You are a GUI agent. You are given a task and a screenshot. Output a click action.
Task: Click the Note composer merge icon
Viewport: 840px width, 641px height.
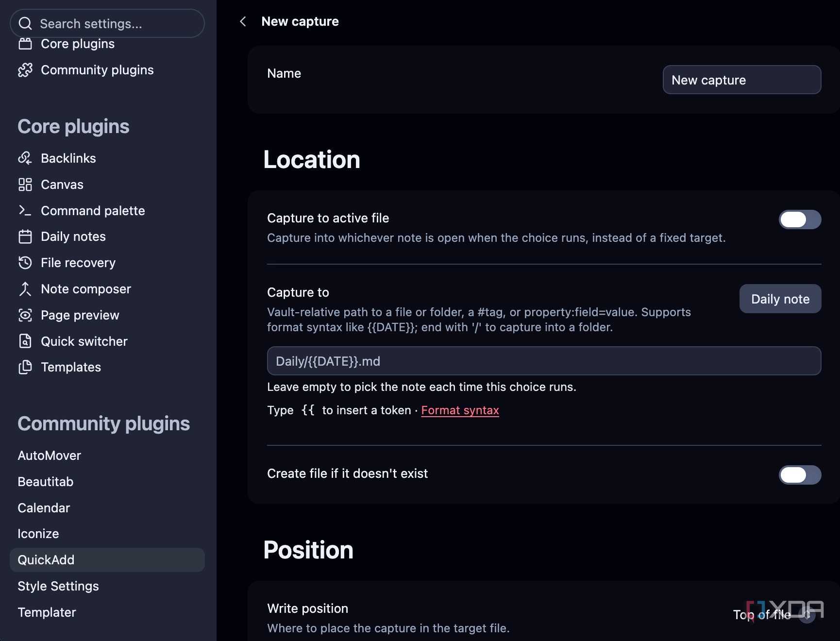click(x=25, y=289)
